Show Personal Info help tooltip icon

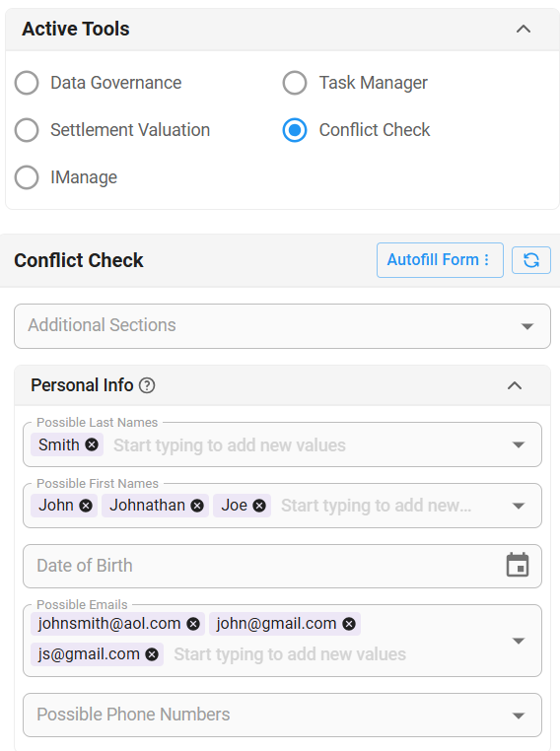click(147, 385)
